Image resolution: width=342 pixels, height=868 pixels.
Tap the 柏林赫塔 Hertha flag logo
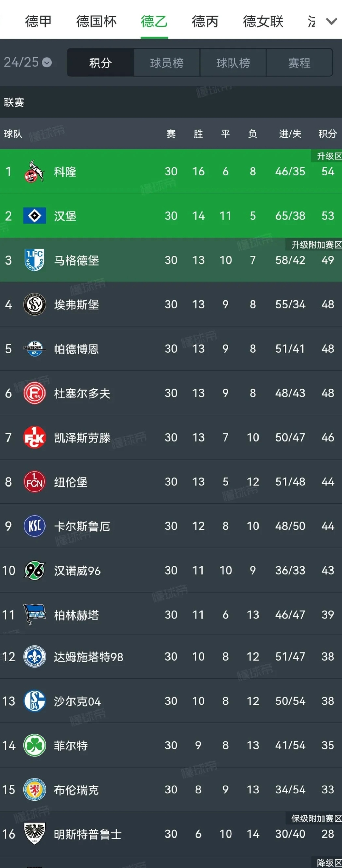[x=34, y=615]
